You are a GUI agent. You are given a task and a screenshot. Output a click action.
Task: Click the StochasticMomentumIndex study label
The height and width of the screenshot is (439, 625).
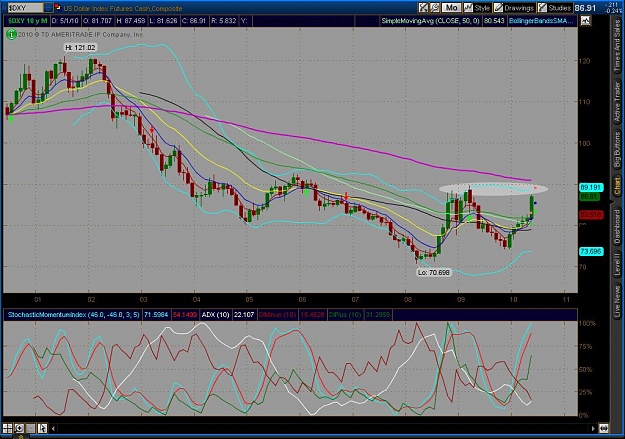pyautogui.click(x=74, y=315)
